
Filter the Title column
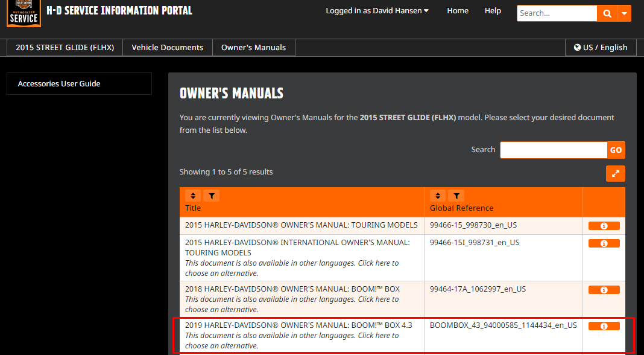211,196
